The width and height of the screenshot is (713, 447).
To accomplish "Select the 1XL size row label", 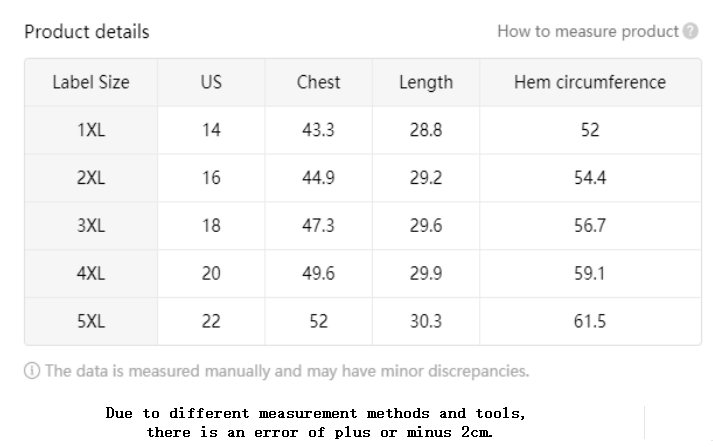I will [x=91, y=130].
